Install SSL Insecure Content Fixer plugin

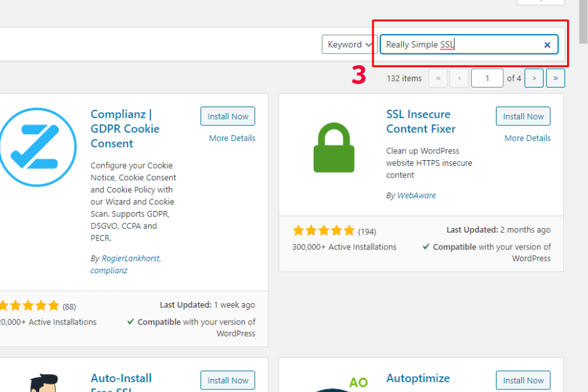[523, 116]
